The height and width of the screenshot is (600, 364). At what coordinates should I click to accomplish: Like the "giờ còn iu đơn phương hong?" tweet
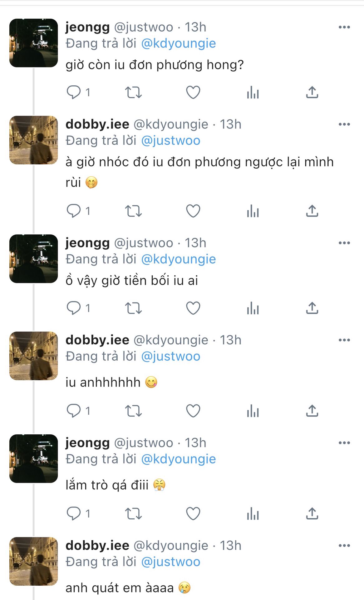point(193,92)
